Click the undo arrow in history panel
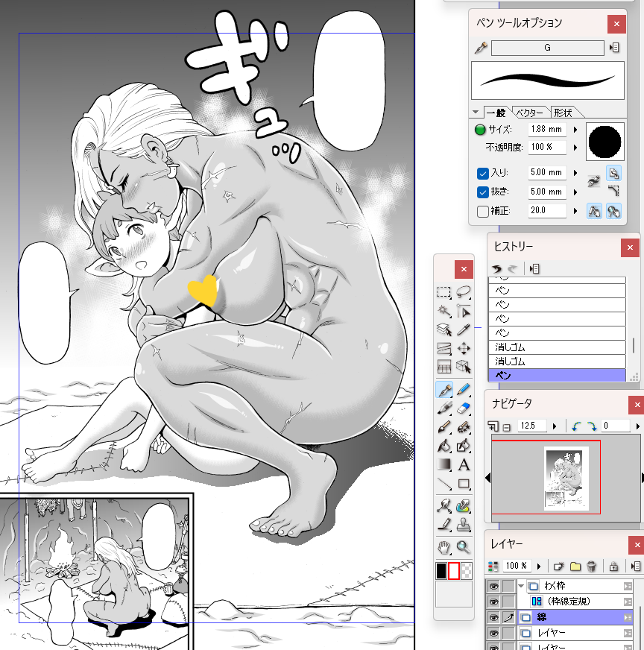 coord(496,268)
